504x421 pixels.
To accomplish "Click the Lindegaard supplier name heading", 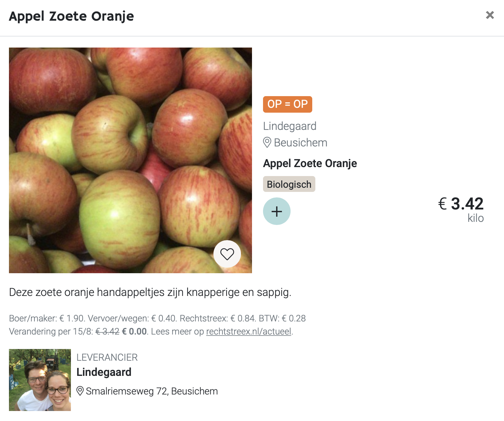I will tap(104, 372).
